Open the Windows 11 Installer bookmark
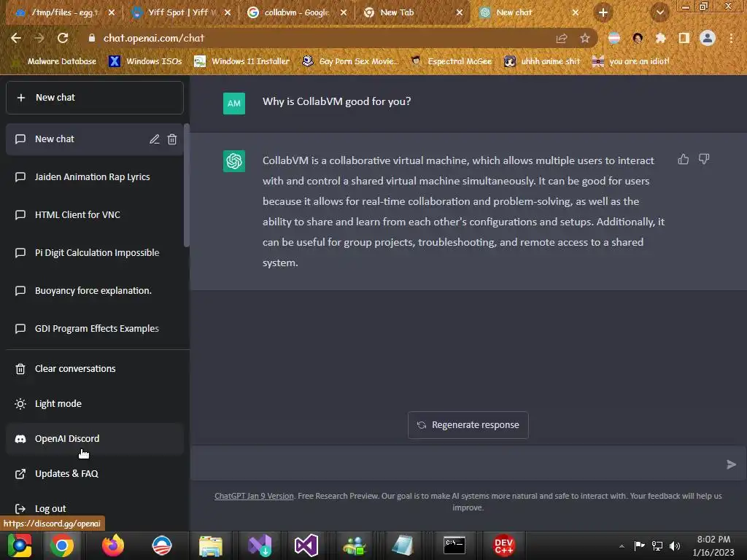 241,61
